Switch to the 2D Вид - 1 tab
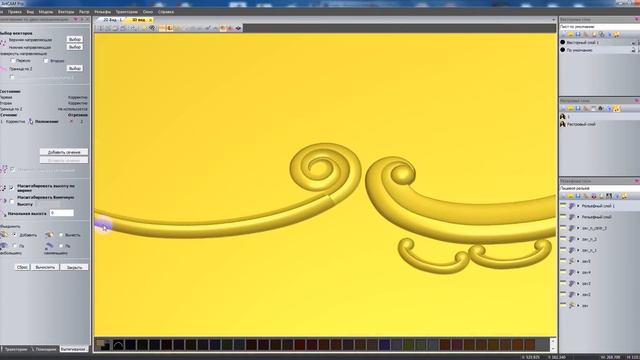Viewport: 640px width, 360px height. [112, 20]
